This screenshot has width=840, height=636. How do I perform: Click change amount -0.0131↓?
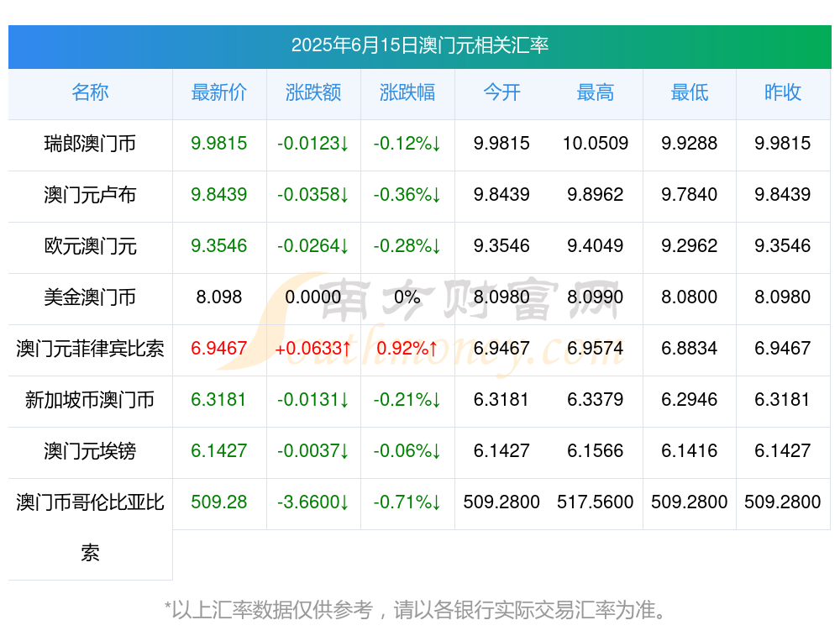(312, 399)
